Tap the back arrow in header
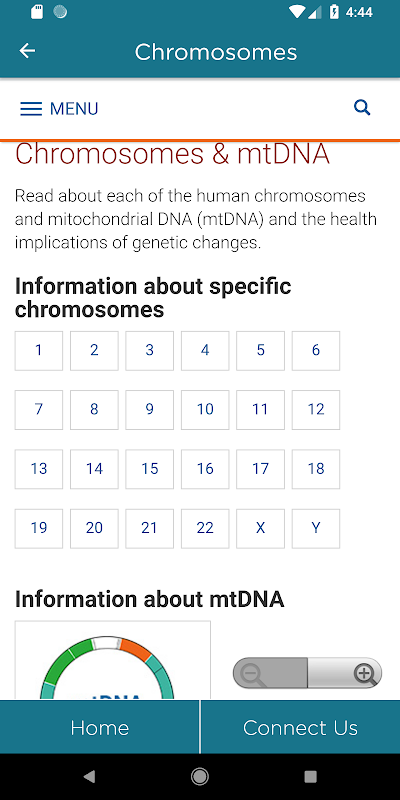The image size is (400, 800). tap(27, 51)
